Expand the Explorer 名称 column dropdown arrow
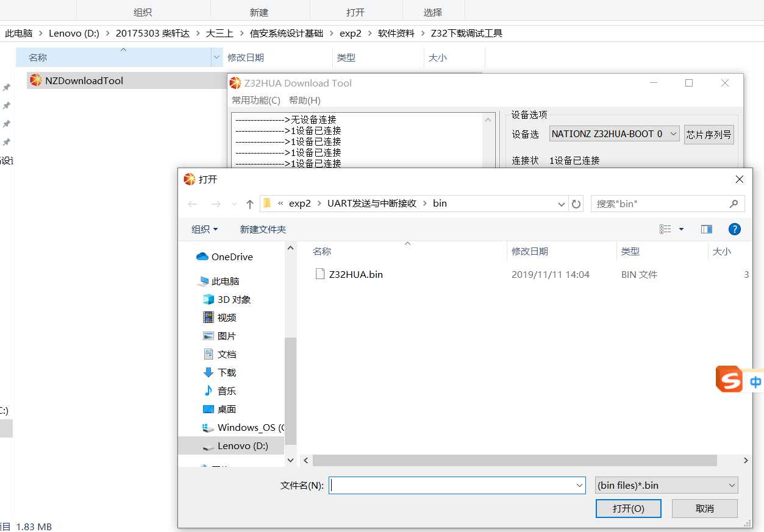Viewport: 764px width, 532px height. click(217, 57)
